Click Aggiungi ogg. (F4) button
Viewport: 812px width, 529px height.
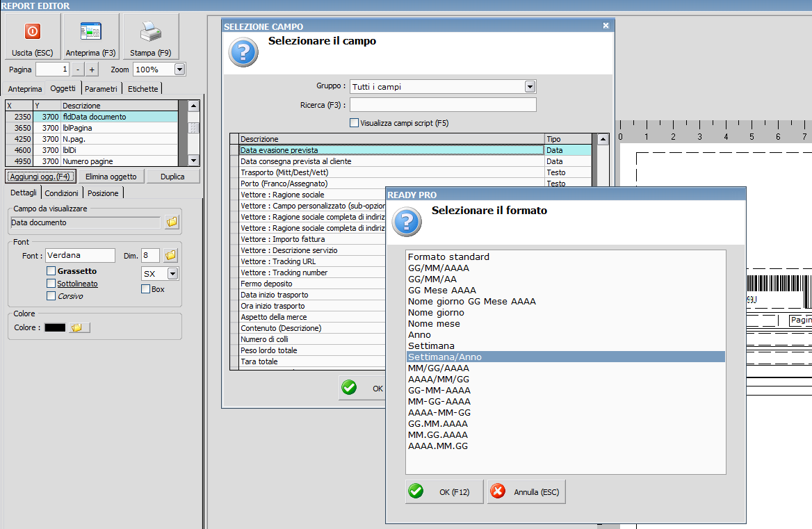click(x=40, y=177)
